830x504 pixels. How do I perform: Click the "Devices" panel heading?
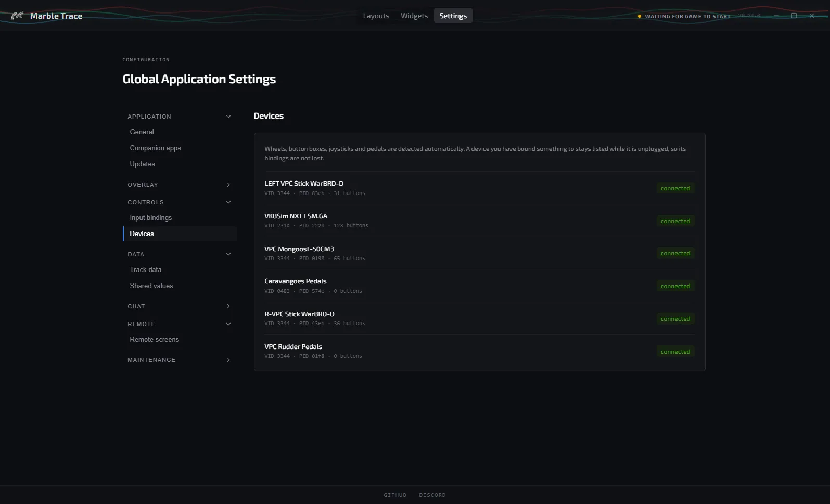[x=269, y=116]
